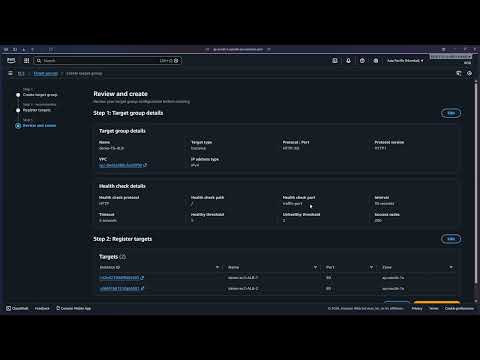Jump to Register targets wizard step
Screen dimensions: 480x360
coord(37,110)
